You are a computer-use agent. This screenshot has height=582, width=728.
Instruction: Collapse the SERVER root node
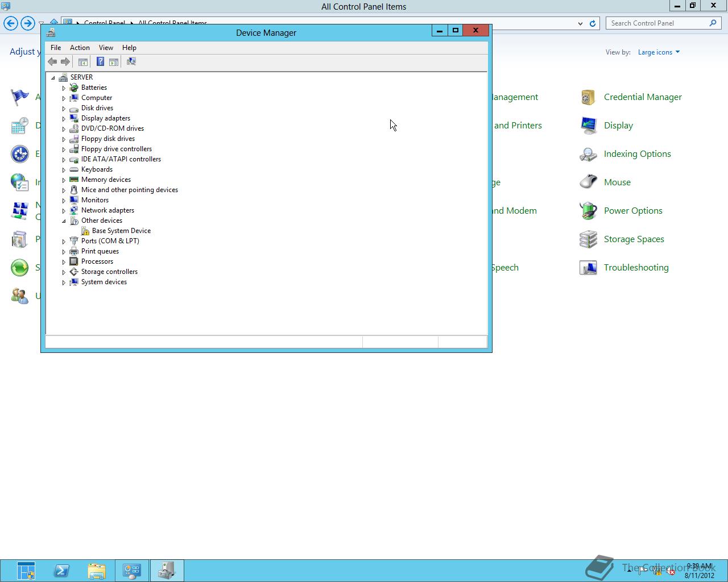click(53, 77)
